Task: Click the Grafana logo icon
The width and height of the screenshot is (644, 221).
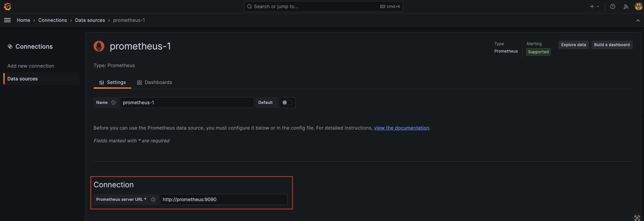Action: 8,7
